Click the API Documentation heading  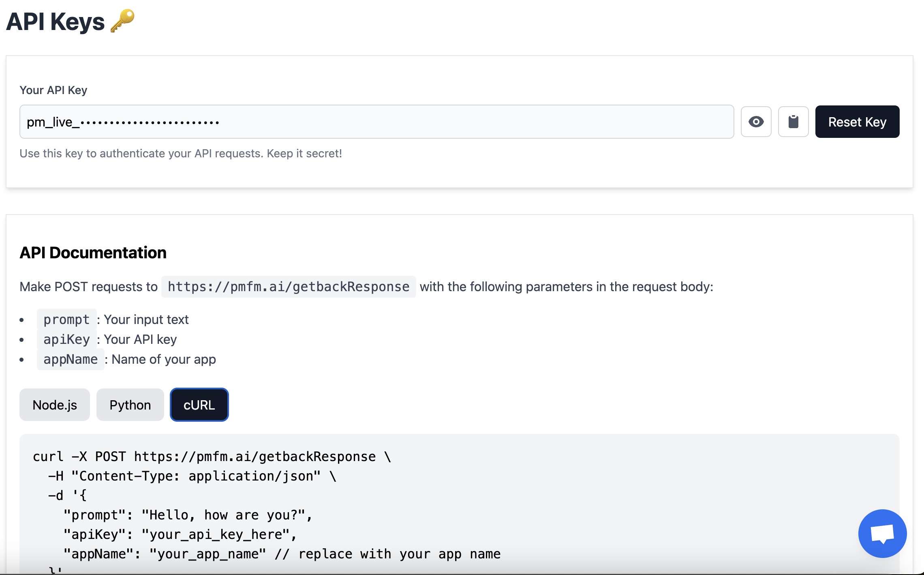[x=93, y=253]
